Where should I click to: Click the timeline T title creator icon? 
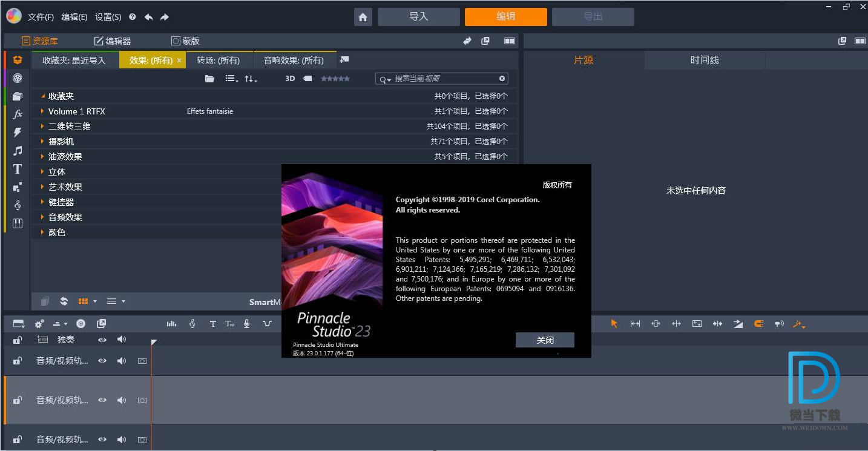(212, 324)
